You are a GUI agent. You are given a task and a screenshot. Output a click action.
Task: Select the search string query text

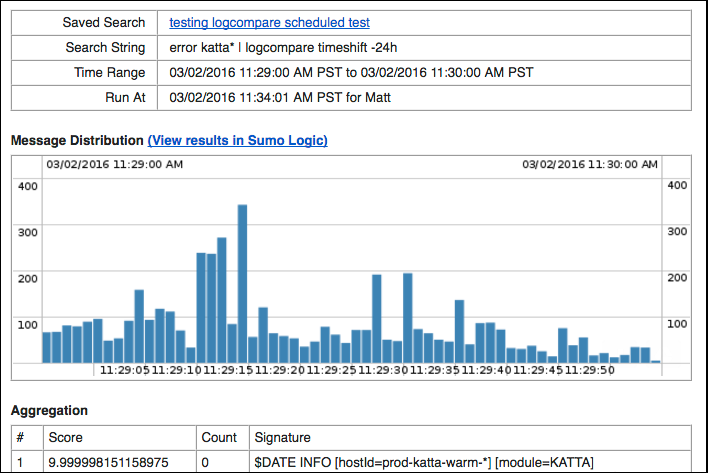point(300,47)
